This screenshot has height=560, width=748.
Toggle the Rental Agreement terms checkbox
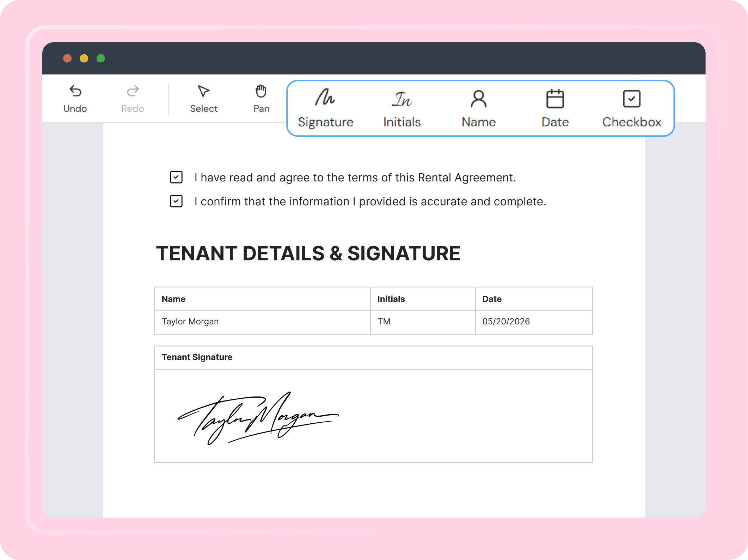pos(176,177)
